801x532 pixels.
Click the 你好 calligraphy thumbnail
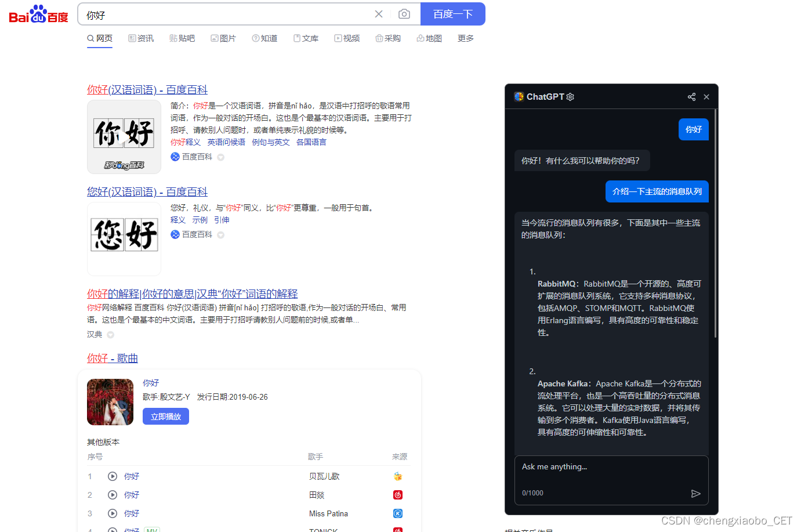tap(124, 137)
